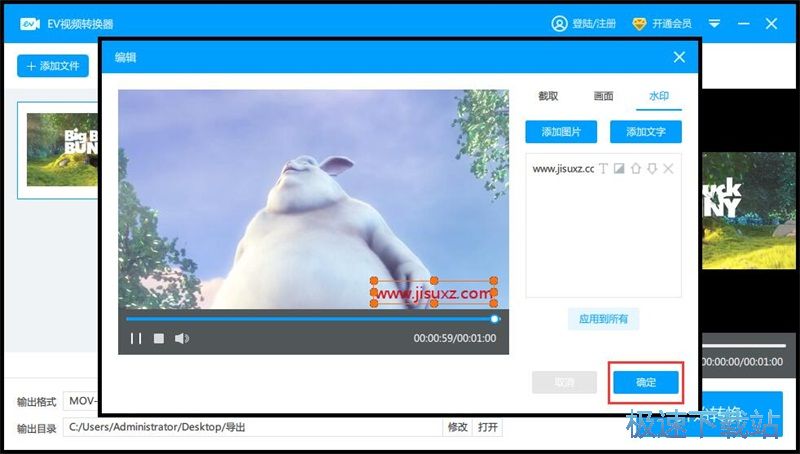Click the EV视频转换器 app logo icon
This screenshot has height=454, width=800.
[30, 24]
